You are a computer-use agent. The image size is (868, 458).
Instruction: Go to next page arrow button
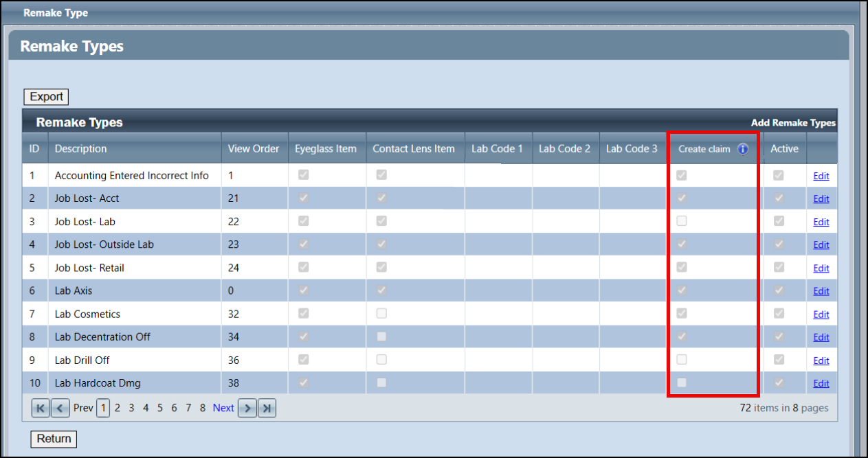coord(246,409)
